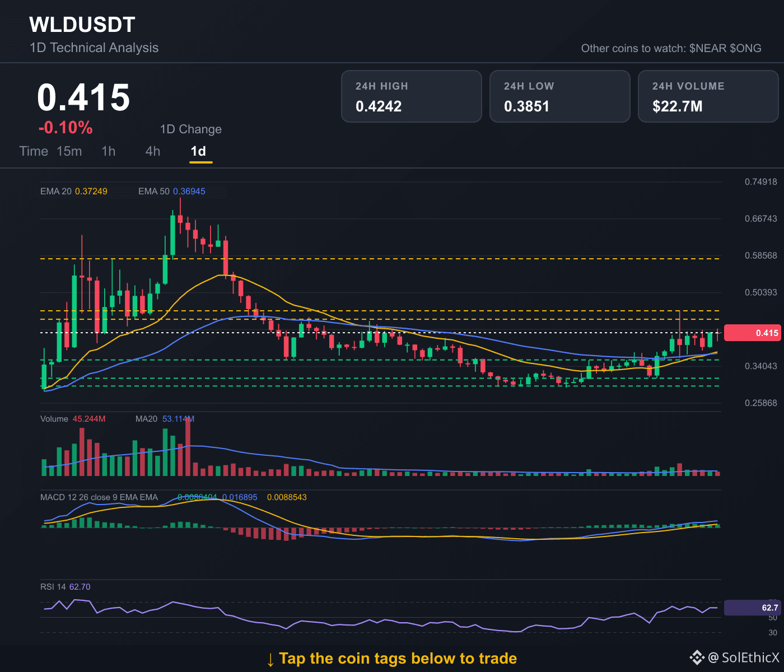Click the $ONG coin tag

(x=745, y=48)
